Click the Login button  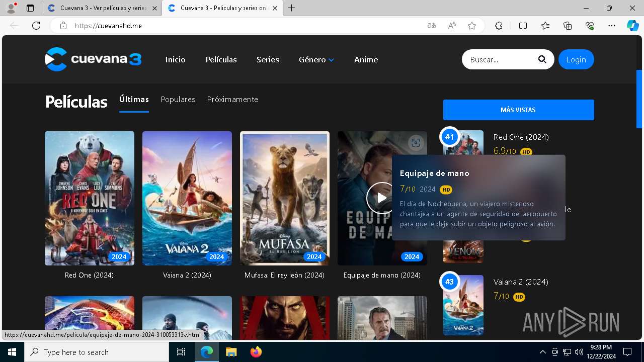(x=576, y=59)
